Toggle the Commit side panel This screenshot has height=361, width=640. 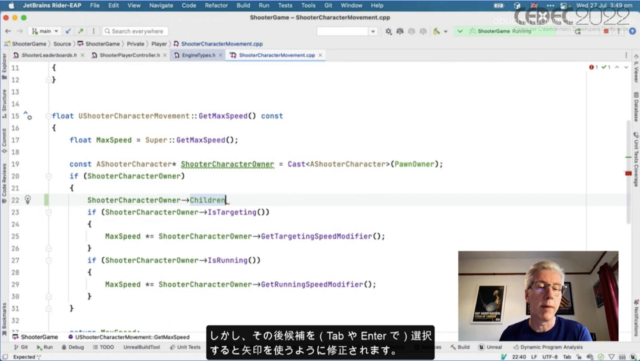coord(4,140)
